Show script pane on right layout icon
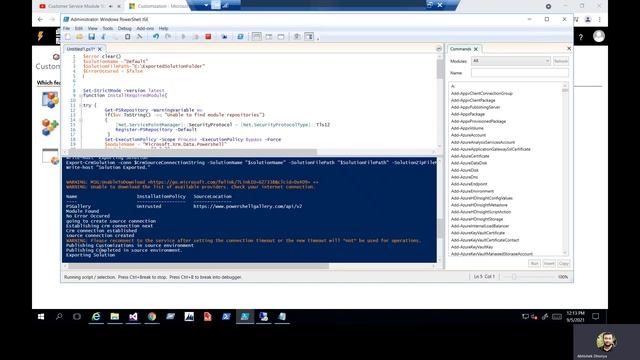This screenshot has width=640, height=360. tap(269, 37)
